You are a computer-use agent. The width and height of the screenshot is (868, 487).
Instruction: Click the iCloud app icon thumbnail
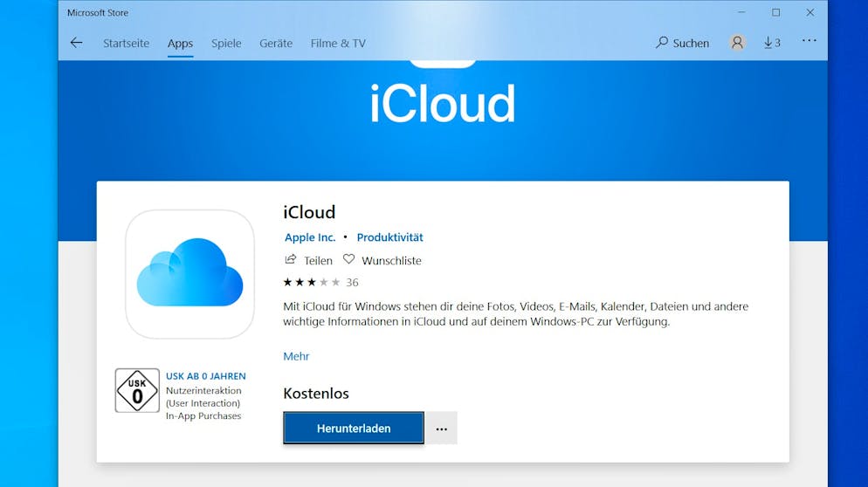[189, 274]
